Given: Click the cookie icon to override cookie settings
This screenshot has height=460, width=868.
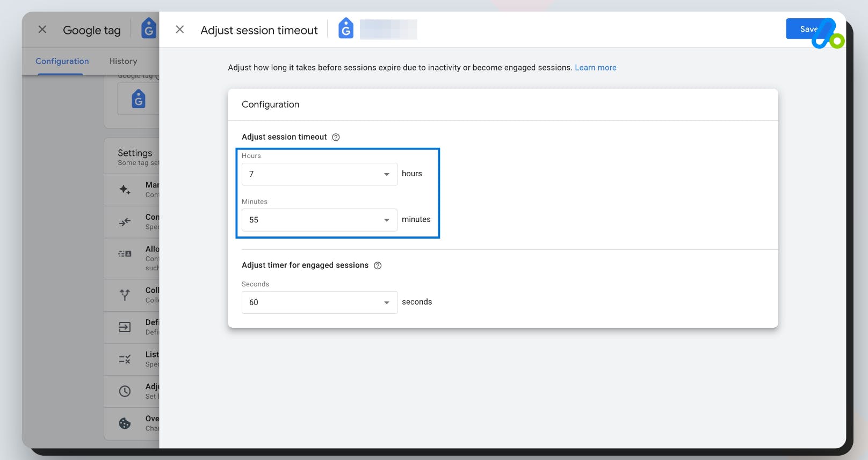Looking at the screenshot, I should click(124, 423).
